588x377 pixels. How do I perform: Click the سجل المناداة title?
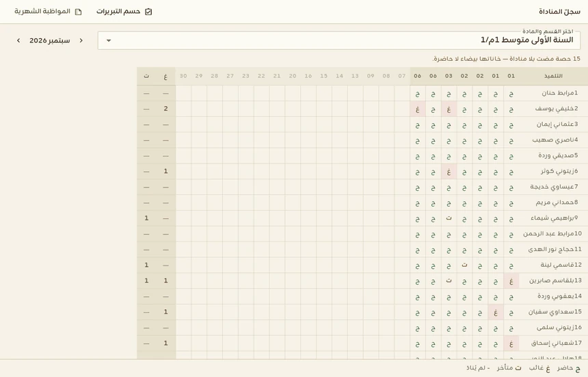point(559,12)
